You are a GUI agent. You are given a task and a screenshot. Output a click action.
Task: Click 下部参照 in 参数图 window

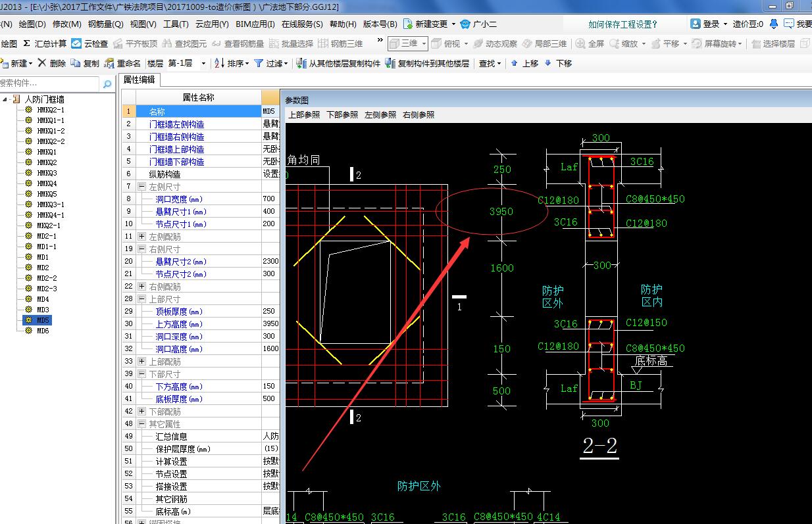[x=342, y=114]
